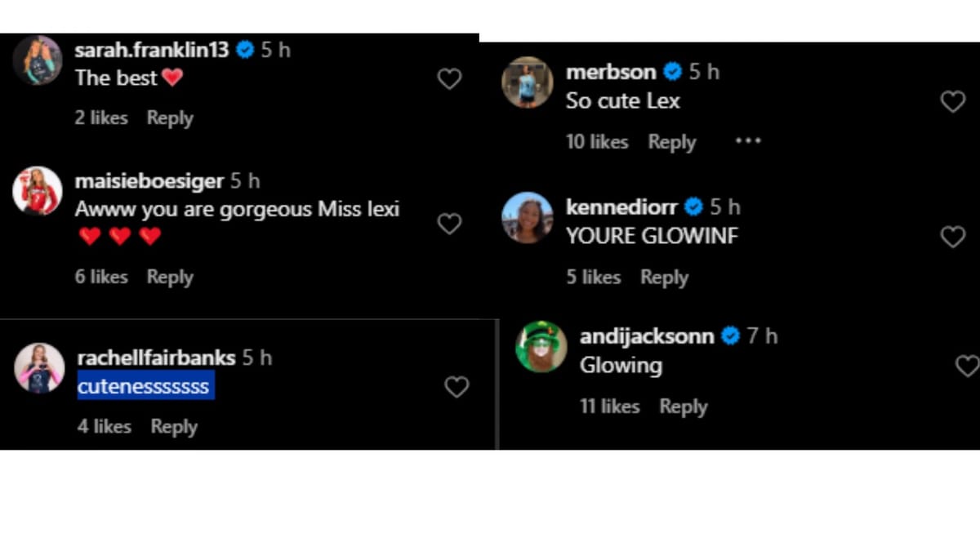Open sarah.franklin13's profile picture

coord(38,60)
